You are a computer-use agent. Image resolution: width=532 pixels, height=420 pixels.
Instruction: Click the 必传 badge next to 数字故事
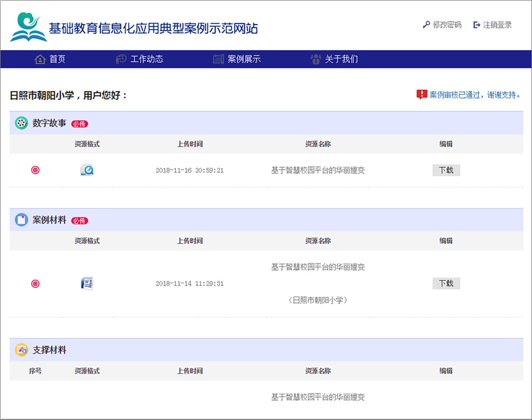click(80, 124)
